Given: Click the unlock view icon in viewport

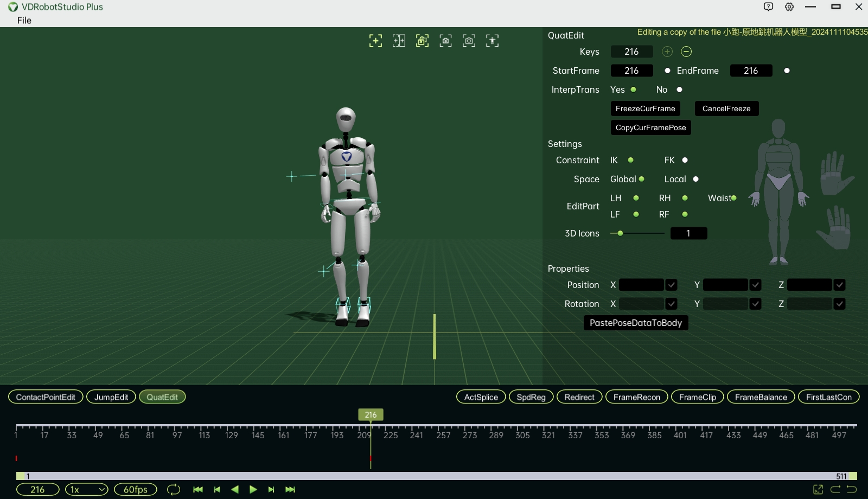Looking at the screenshot, I should (422, 41).
